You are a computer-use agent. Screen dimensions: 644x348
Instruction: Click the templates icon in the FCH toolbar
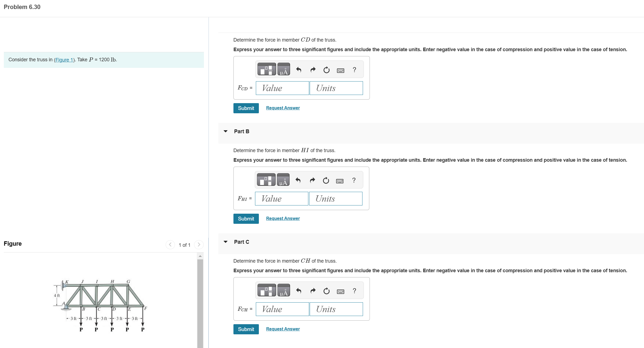click(267, 291)
